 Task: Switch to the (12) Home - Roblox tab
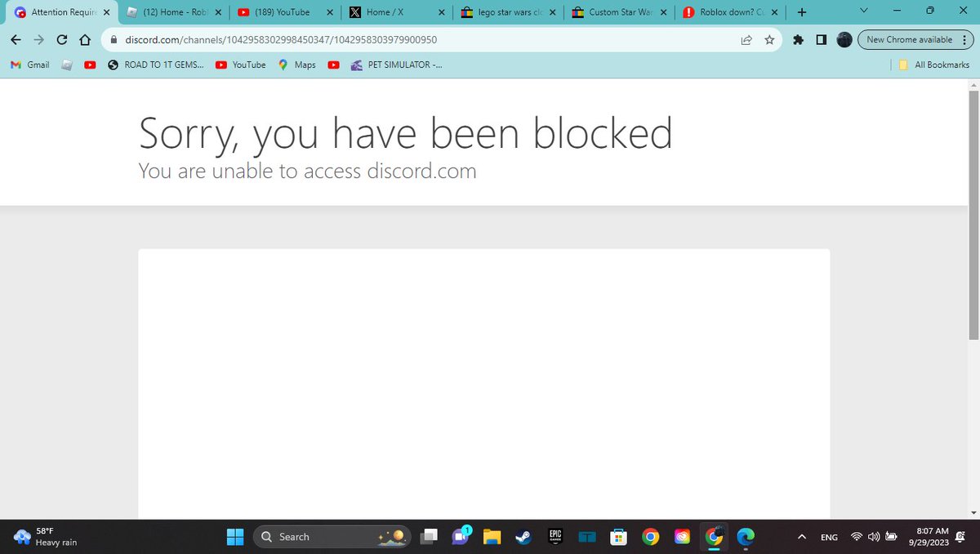point(174,12)
